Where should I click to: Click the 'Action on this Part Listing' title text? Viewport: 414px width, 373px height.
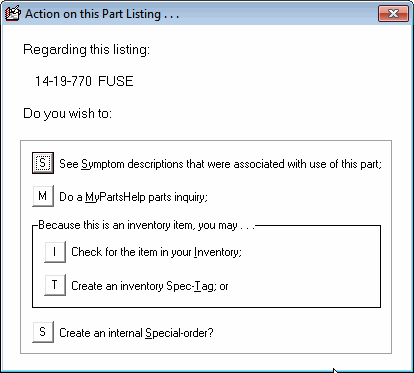[x=102, y=14]
